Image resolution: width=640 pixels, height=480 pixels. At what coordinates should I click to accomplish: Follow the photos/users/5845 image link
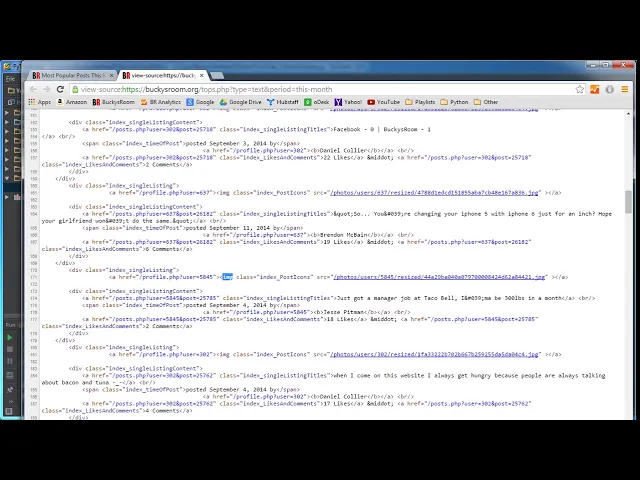tap(439, 277)
